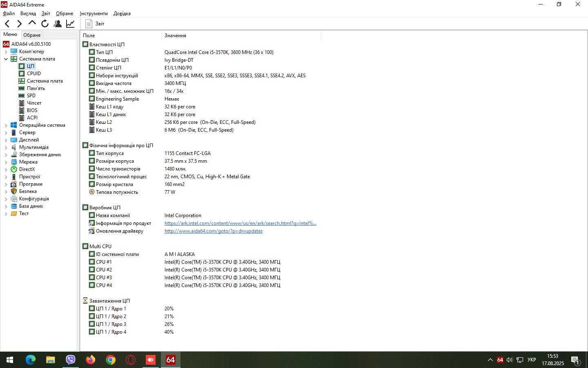Click the Поле column header

tap(121, 36)
